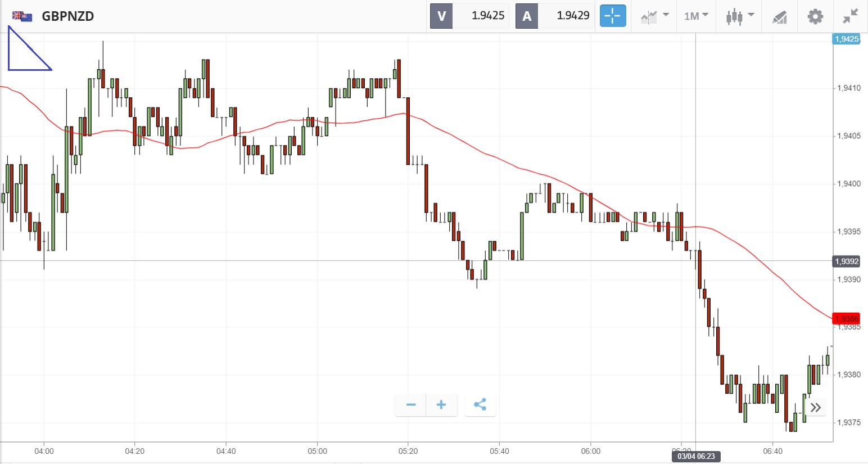Zoom out chart with minus button

[x=411, y=405]
